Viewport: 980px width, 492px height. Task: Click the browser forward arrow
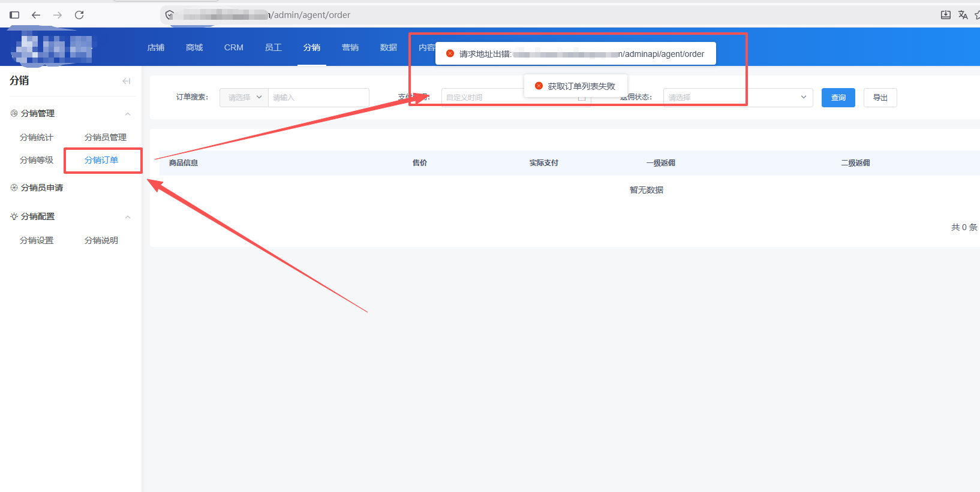click(x=58, y=15)
